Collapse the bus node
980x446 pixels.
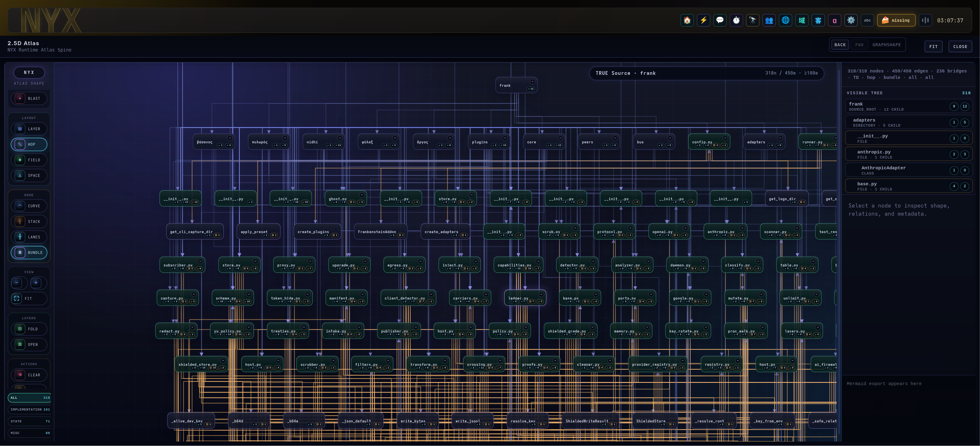[670, 138]
